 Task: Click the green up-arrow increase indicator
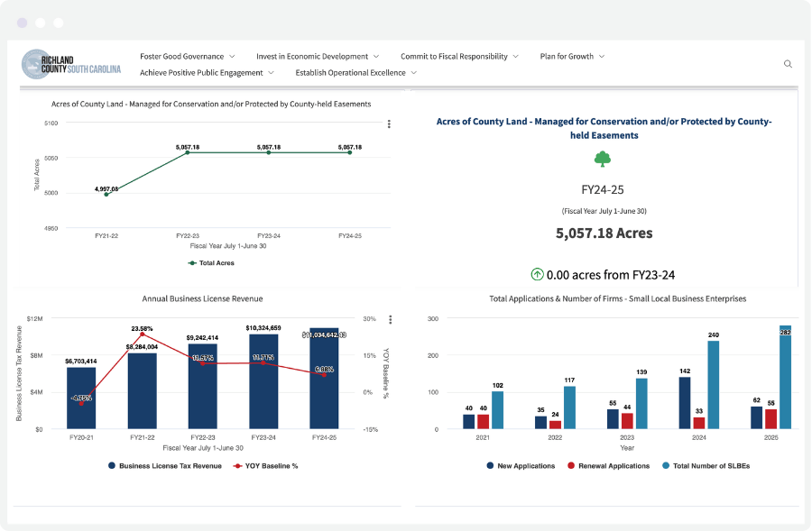tap(539, 272)
